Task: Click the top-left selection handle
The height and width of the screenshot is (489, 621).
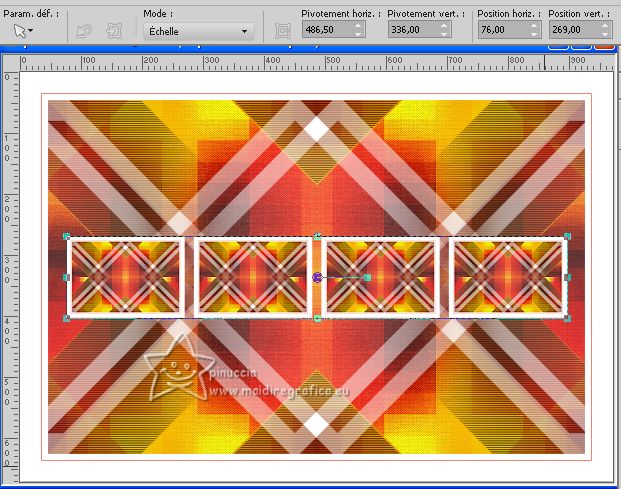Action: [x=67, y=236]
